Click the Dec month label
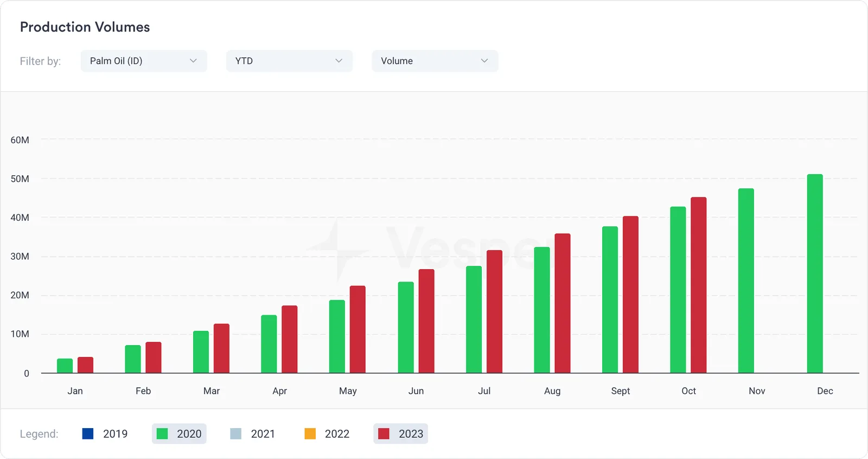This screenshot has width=868, height=459. point(825,391)
